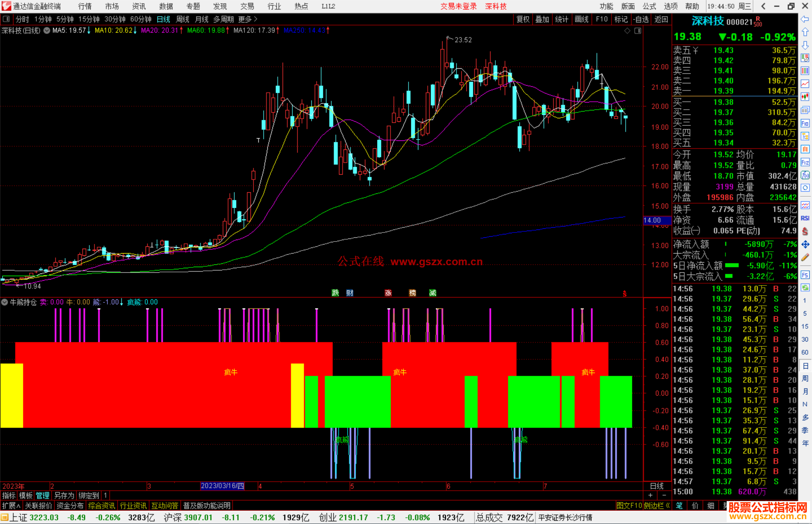The height and width of the screenshot is (524, 812).
Task: Click the trend line chart sidebar icon
Action: point(805,83)
